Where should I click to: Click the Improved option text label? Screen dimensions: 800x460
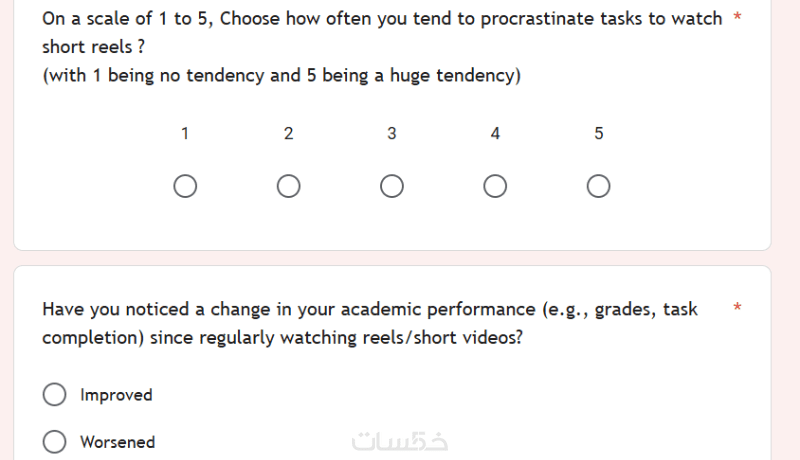point(116,395)
